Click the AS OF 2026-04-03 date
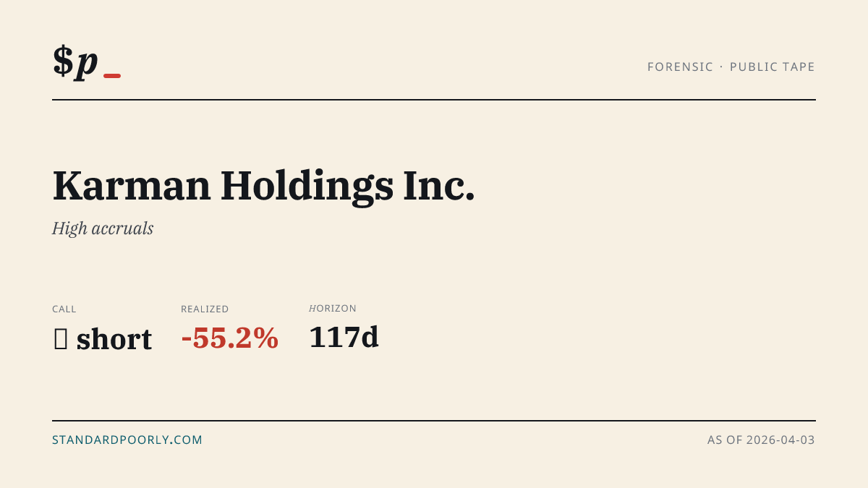Screen dimensions: 868x488 (761, 440)
